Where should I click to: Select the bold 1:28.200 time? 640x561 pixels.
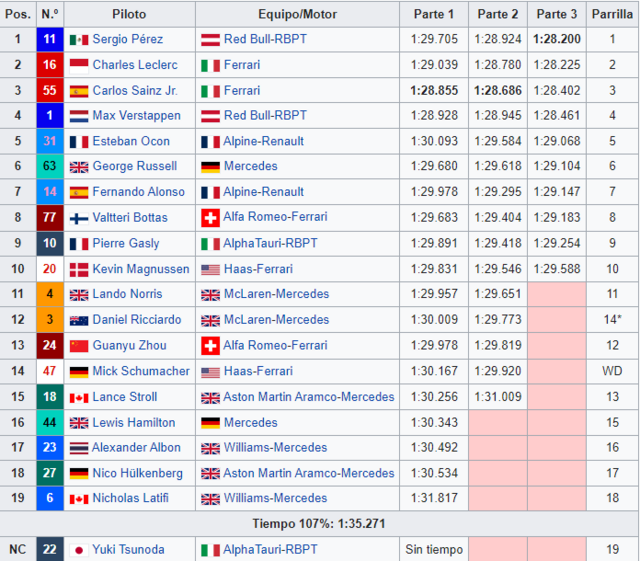(x=557, y=39)
